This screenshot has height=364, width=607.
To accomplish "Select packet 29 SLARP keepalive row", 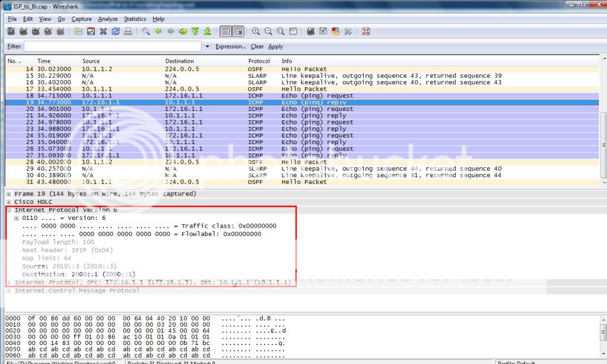I will [x=302, y=168].
